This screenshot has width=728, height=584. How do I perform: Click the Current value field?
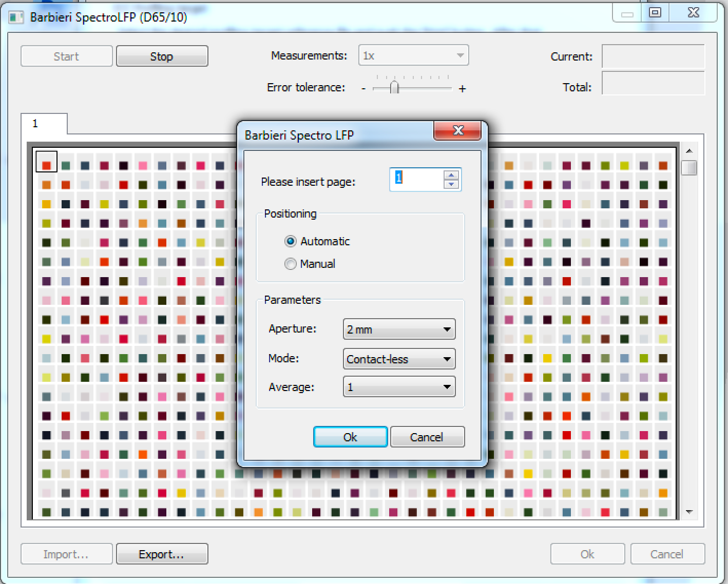click(653, 56)
